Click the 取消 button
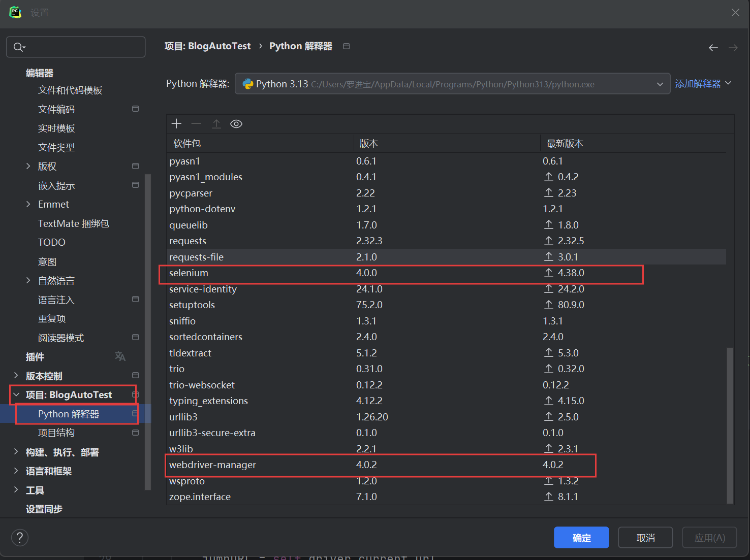The width and height of the screenshot is (750, 560). (645, 538)
